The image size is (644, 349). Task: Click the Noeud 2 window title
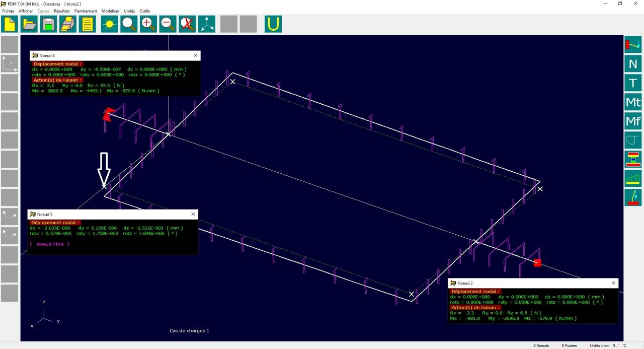tap(465, 283)
